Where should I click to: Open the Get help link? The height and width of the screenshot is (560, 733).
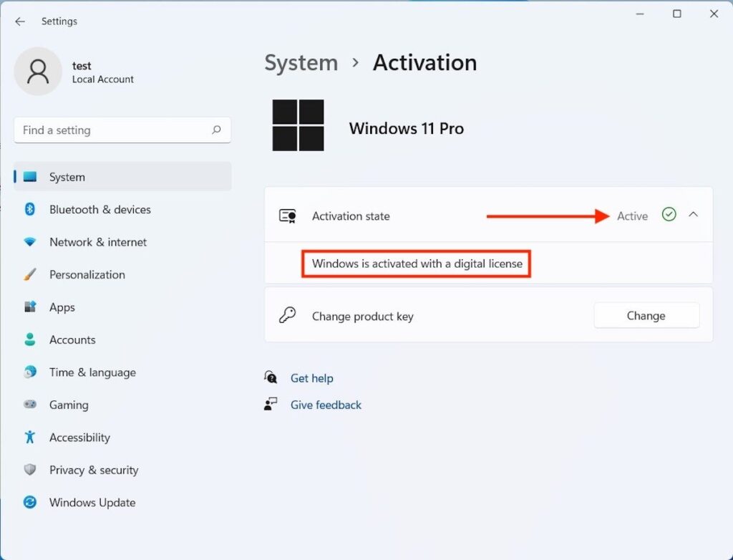[312, 378]
